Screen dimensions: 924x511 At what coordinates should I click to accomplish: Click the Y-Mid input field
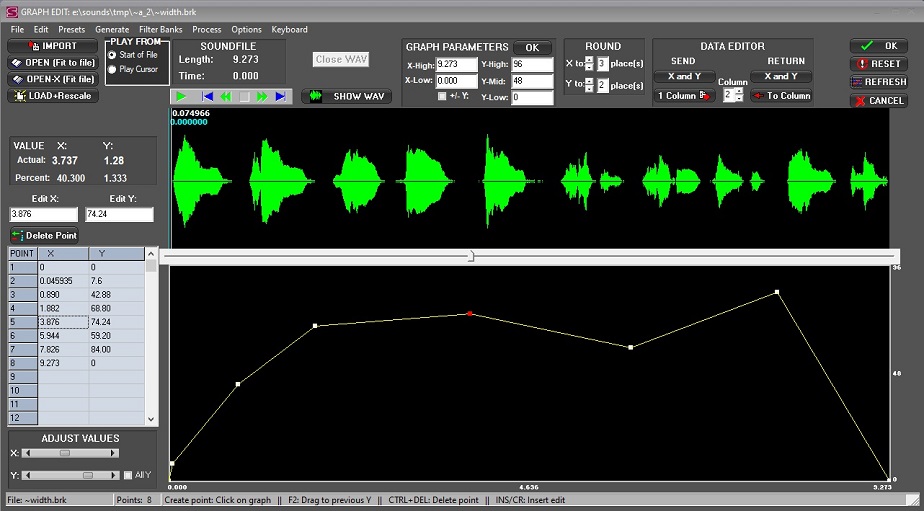click(533, 81)
